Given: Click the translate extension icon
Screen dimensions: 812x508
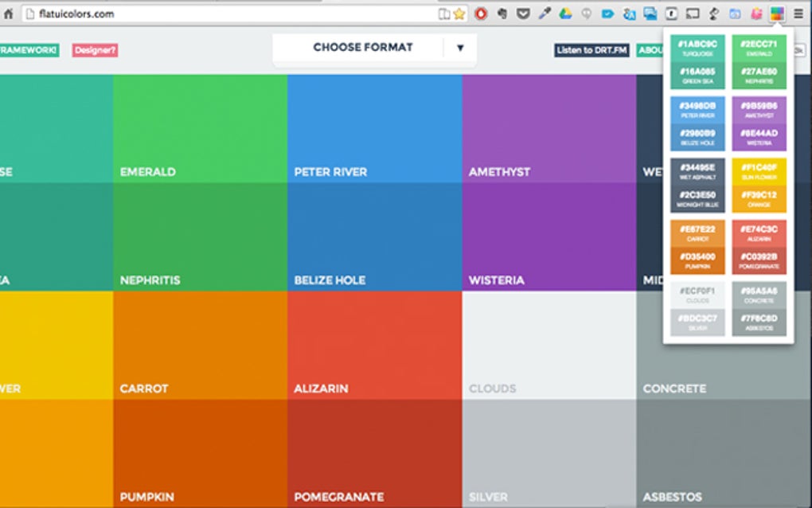Looking at the screenshot, I should pyautogui.click(x=630, y=13).
